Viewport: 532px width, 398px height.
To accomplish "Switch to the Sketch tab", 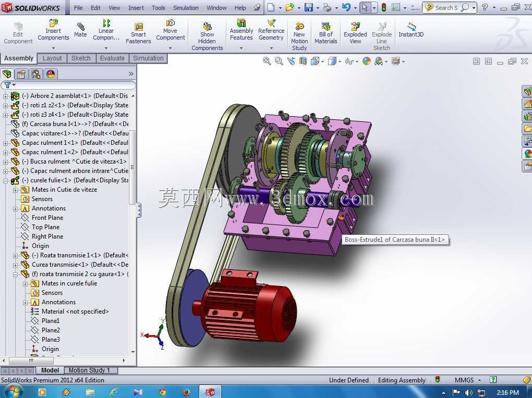I will click(x=81, y=58).
